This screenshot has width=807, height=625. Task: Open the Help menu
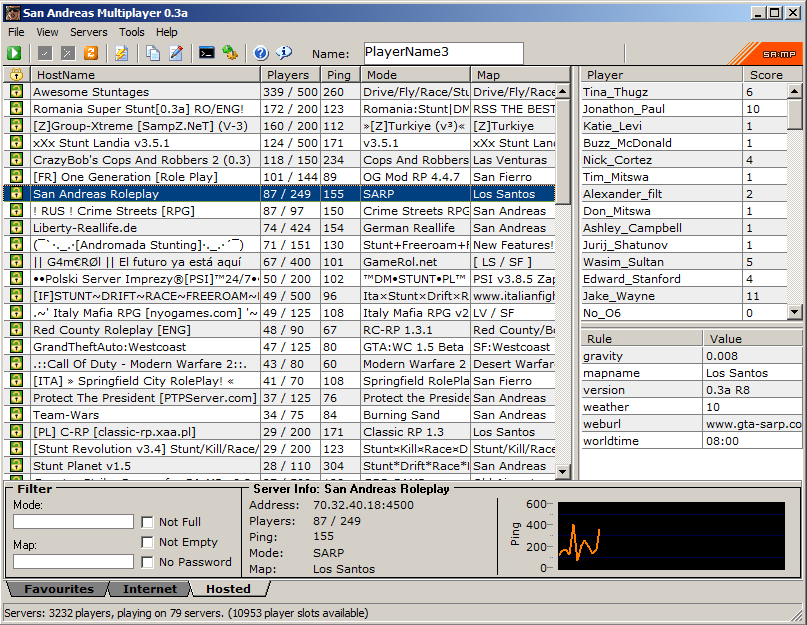click(167, 32)
